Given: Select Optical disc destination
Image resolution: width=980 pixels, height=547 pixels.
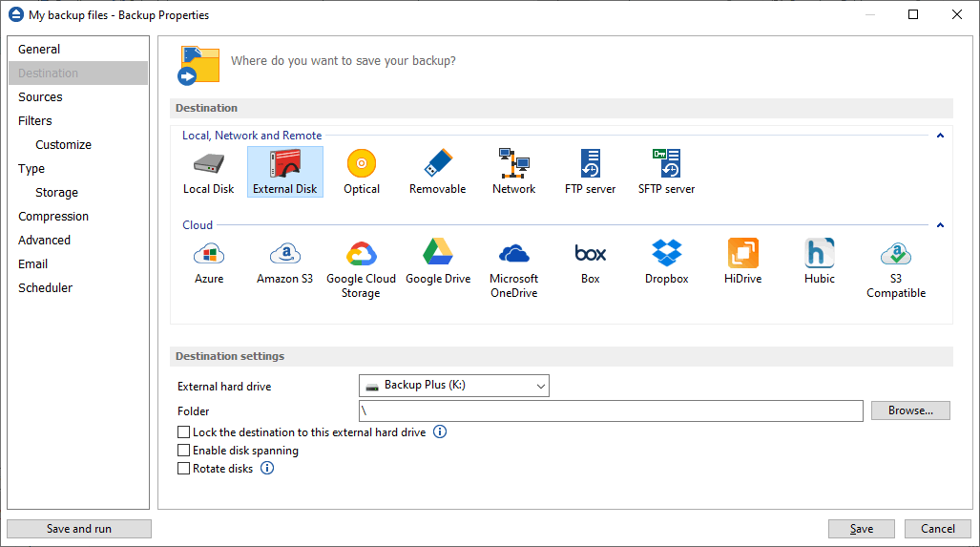Looking at the screenshot, I should click(x=362, y=172).
